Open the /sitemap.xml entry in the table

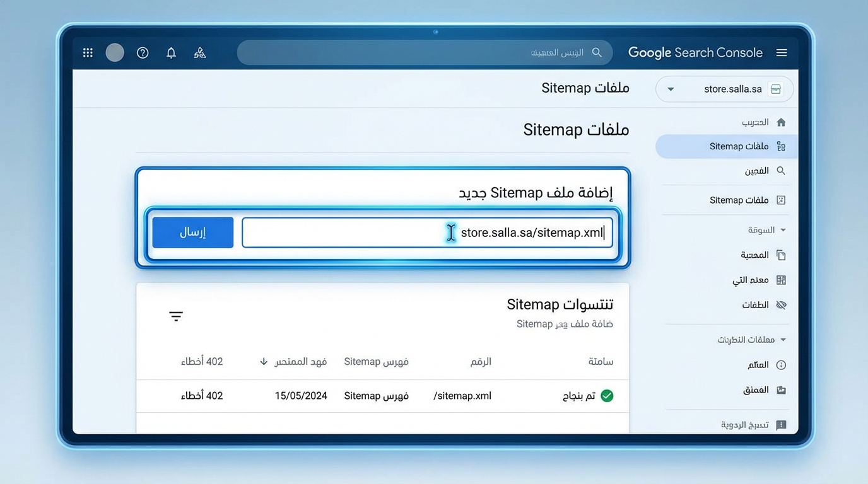click(x=462, y=396)
